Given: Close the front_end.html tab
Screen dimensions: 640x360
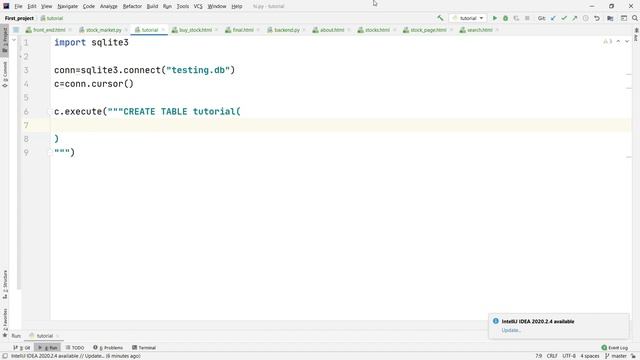Looking at the screenshot, I should click(x=70, y=30).
